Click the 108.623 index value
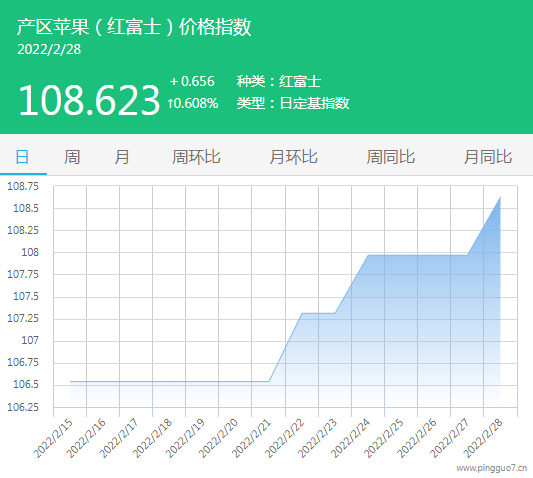The image size is (533, 478). [89, 100]
